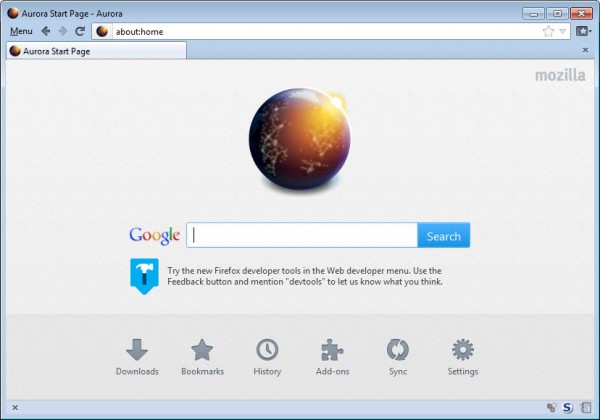This screenshot has height=420, width=600.
Task: Open the Menu button
Action: (21, 31)
